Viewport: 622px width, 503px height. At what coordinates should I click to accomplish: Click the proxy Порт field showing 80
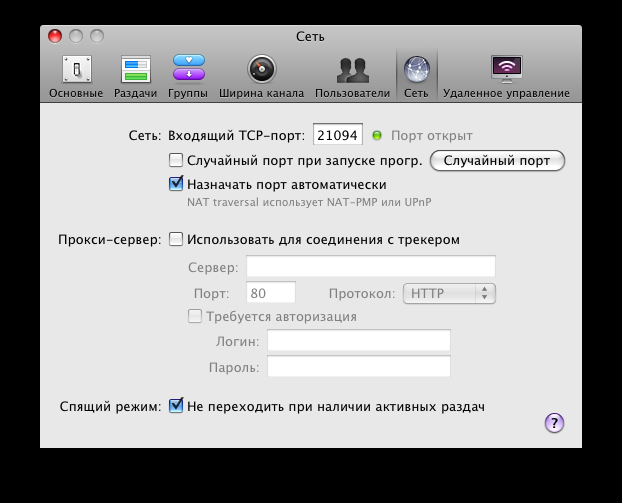tap(271, 293)
